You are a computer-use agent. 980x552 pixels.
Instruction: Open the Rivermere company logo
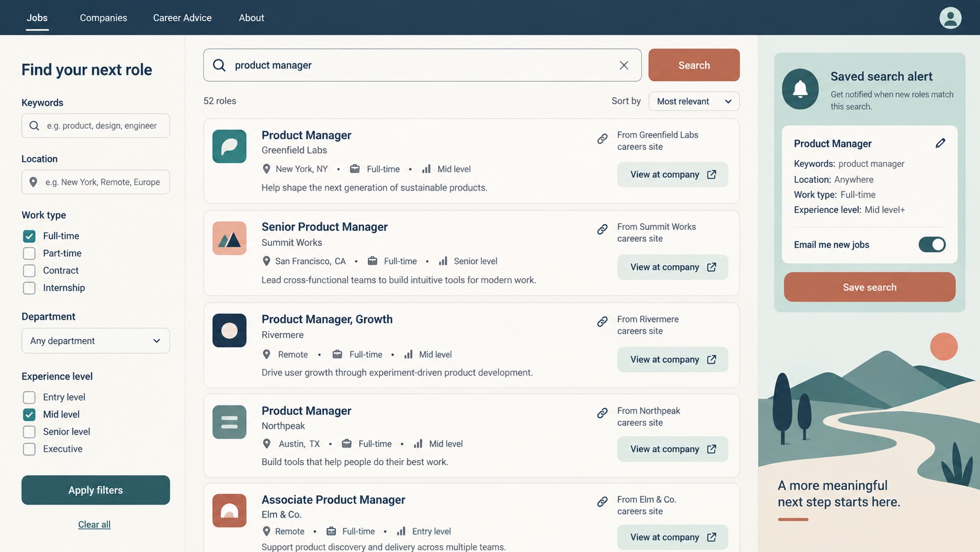point(229,330)
